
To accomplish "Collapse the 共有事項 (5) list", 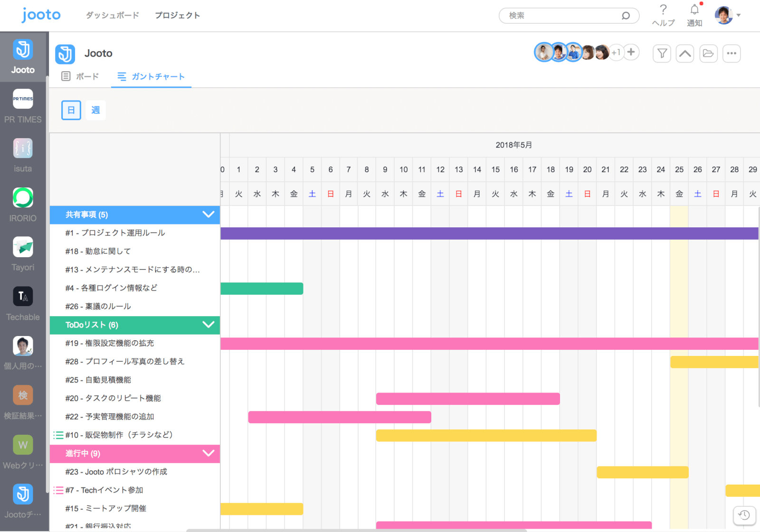I will click(208, 215).
